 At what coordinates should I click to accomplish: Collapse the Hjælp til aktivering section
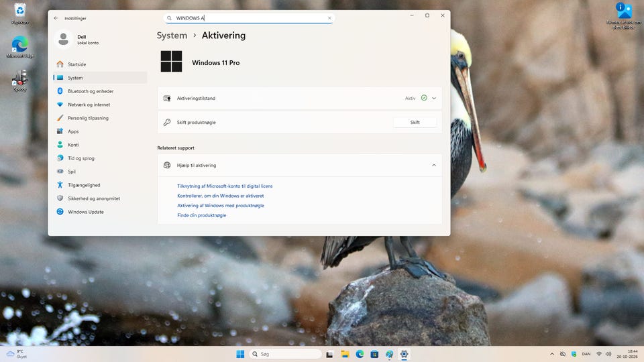[434, 166]
